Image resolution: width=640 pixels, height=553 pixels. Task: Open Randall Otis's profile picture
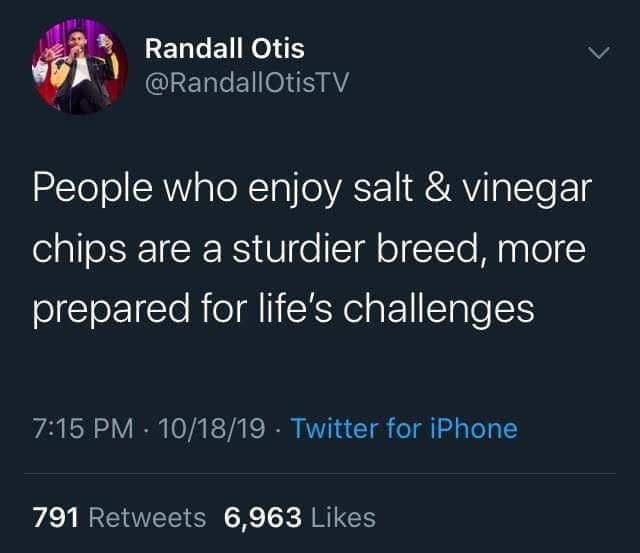[79, 65]
